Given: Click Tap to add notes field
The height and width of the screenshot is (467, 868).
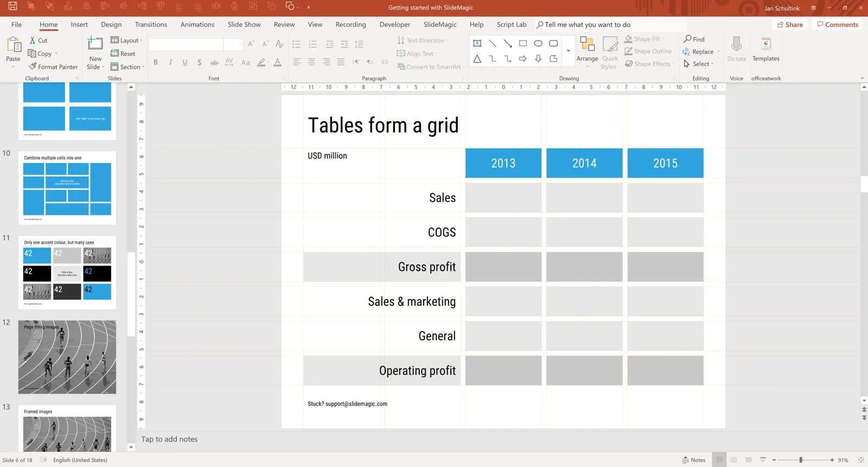Looking at the screenshot, I should click(x=169, y=439).
